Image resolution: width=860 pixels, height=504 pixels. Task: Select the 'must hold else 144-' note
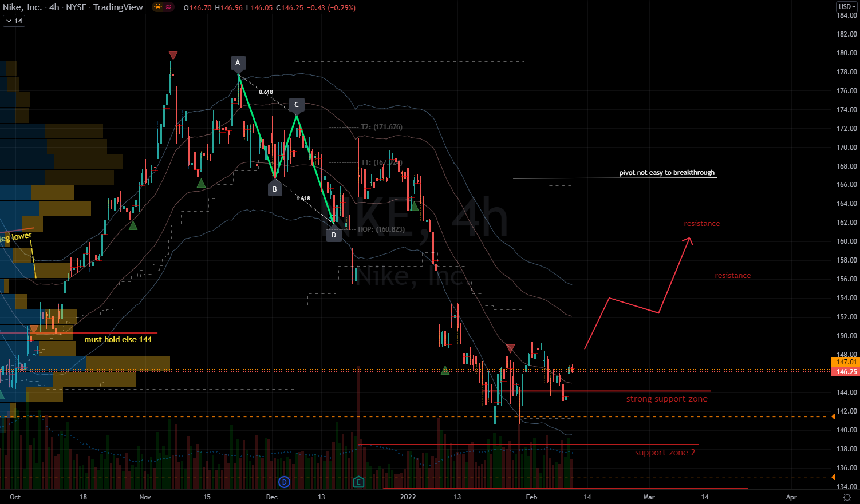[x=119, y=339]
